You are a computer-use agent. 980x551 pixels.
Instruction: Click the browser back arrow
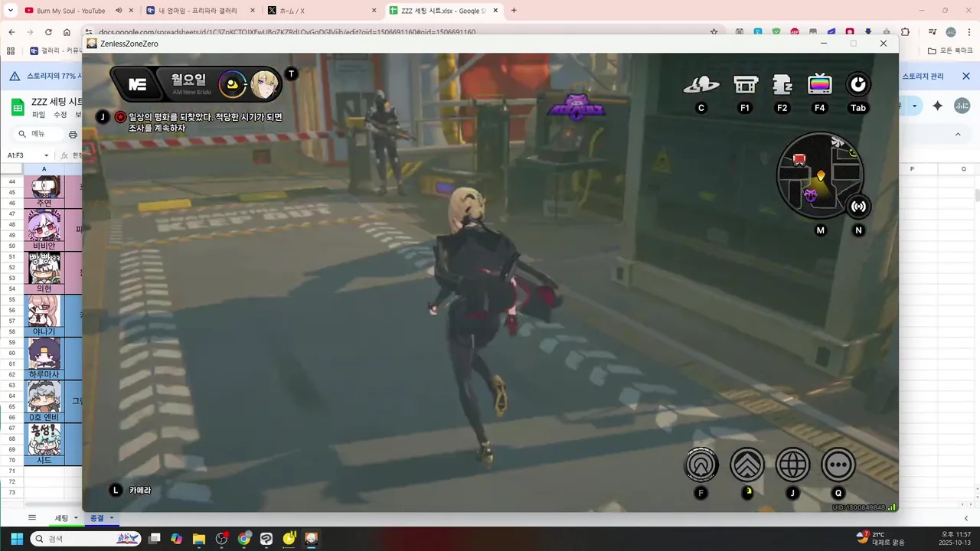point(11,32)
